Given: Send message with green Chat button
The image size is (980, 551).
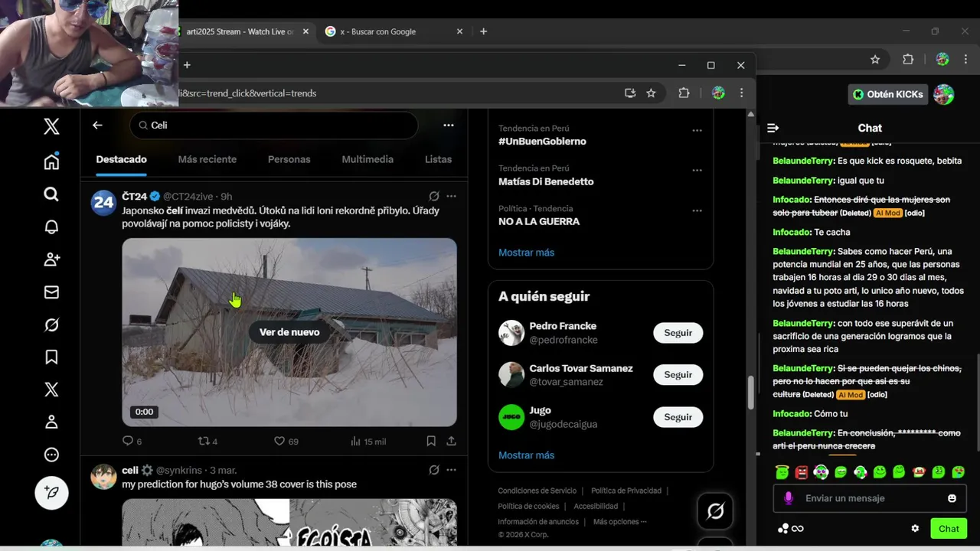Looking at the screenshot, I should tap(949, 528).
